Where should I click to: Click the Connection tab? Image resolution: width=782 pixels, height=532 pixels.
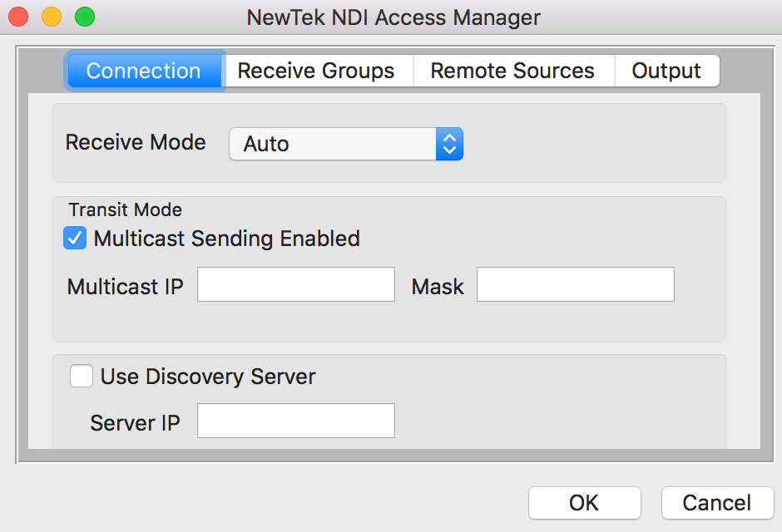[x=144, y=71]
